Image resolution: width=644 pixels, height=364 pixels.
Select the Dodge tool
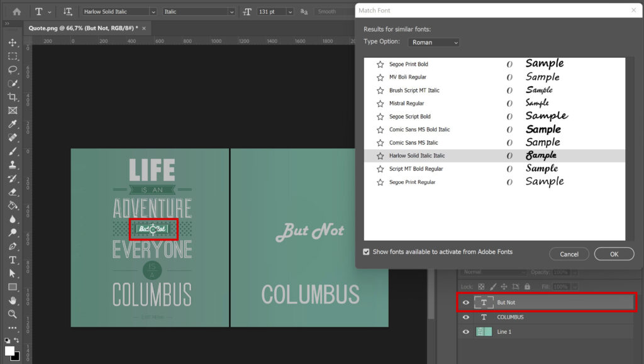point(13,232)
